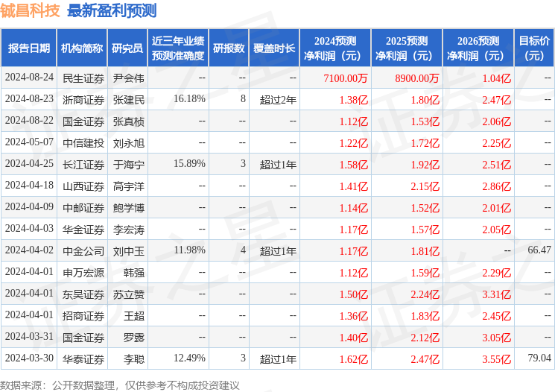Select the 民生证券 institution cell
The height and width of the screenshot is (392, 555).
pos(83,78)
